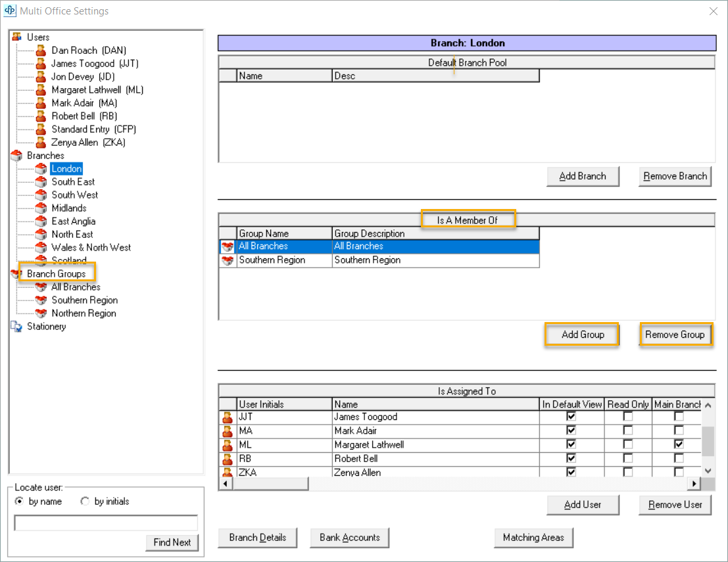Viewport: 728px width, 562px height.
Task: Click the house icon beside Midlands
Action: [41, 208]
